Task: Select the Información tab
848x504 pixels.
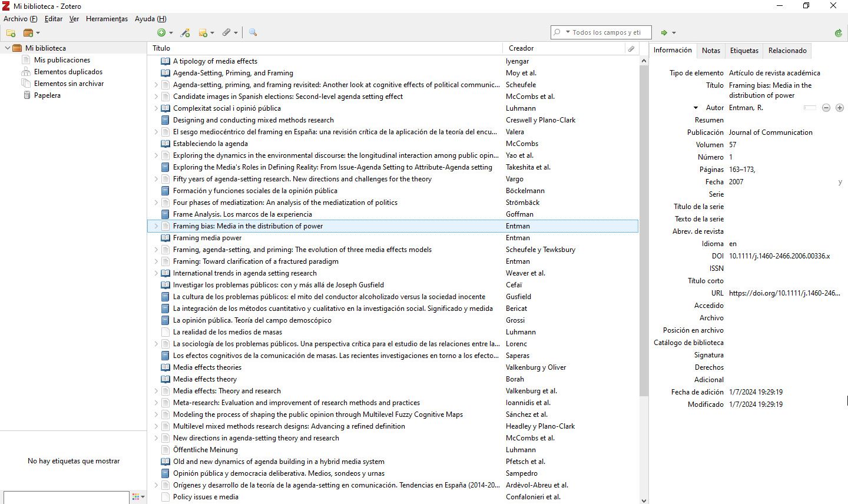Action: [673, 50]
